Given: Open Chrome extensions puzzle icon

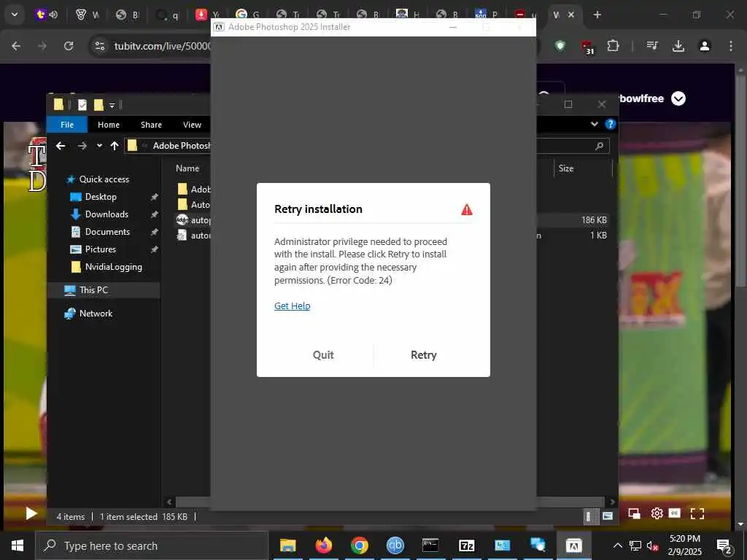Looking at the screenshot, I should click(x=613, y=46).
